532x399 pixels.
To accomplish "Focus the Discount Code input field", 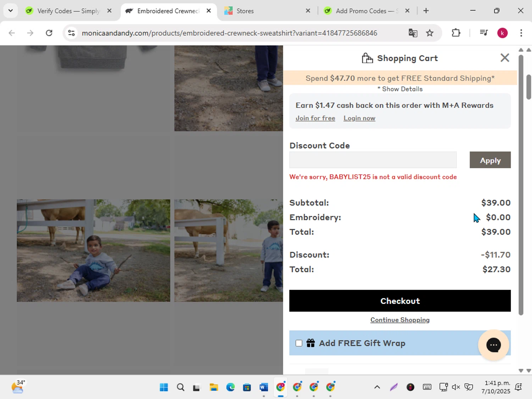I will pos(373,160).
